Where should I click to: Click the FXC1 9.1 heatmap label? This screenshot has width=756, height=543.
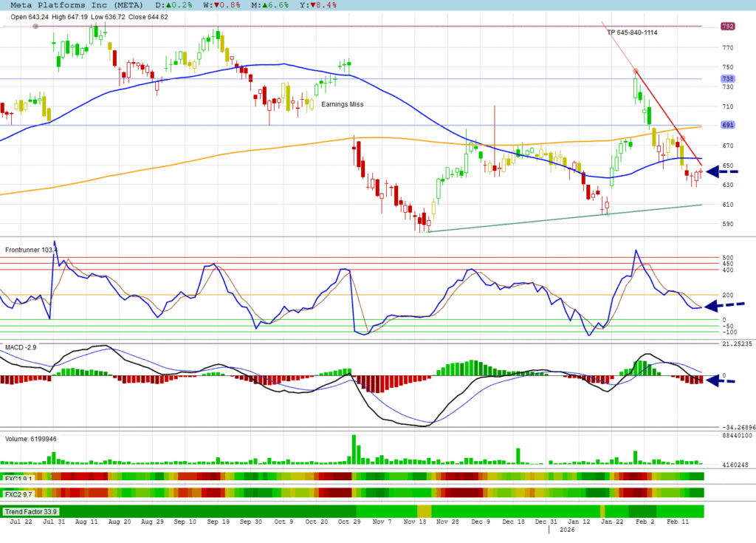(x=18, y=477)
